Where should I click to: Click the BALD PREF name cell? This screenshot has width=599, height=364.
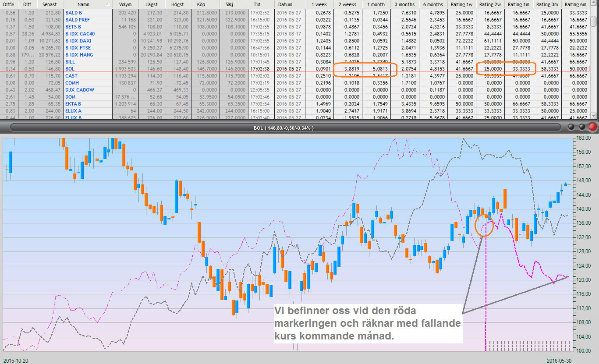(77, 20)
